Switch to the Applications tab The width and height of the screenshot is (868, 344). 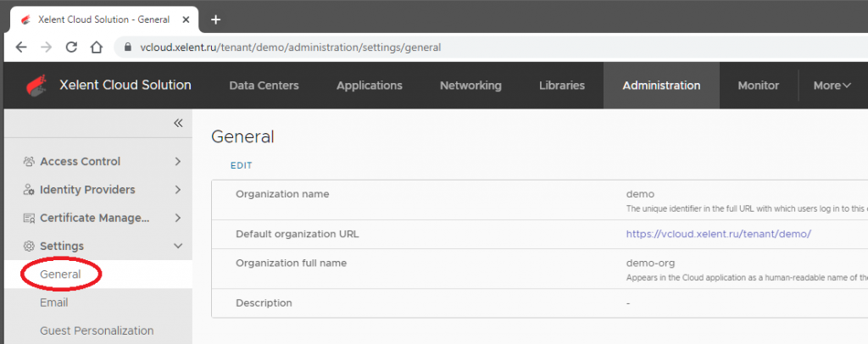[x=370, y=86]
